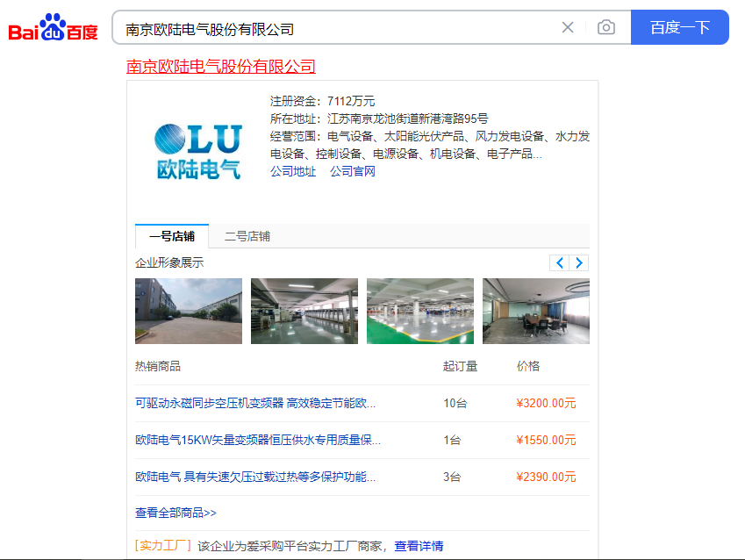The image size is (745, 560).
Task: Click the 企业形象展示 heading
Action: tap(169, 263)
